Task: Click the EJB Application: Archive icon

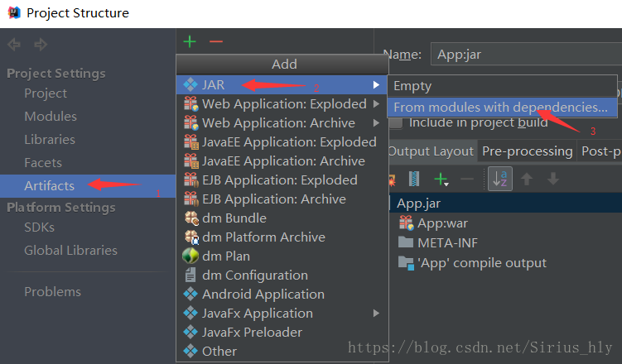Action: point(190,199)
